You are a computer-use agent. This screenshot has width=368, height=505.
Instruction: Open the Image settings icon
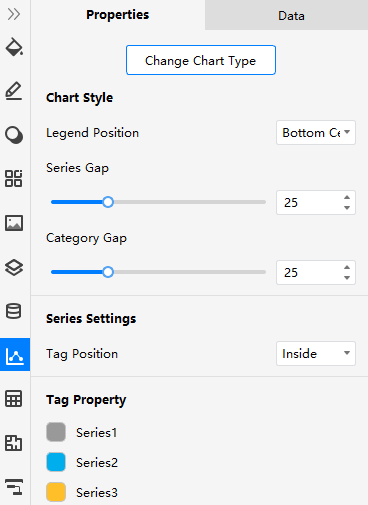click(x=14, y=223)
